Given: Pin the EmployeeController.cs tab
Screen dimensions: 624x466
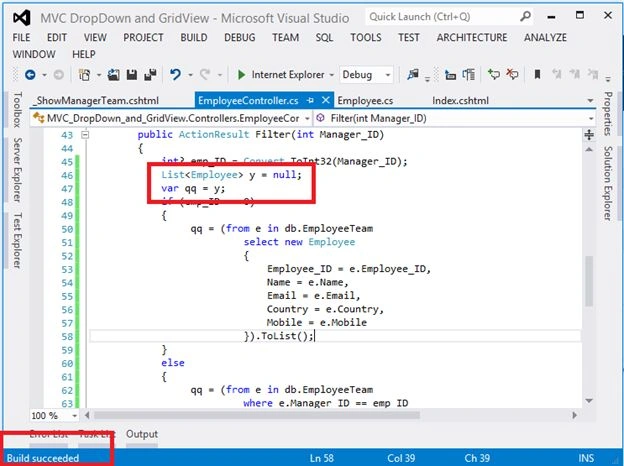Looking at the screenshot, I should click(310, 101).
